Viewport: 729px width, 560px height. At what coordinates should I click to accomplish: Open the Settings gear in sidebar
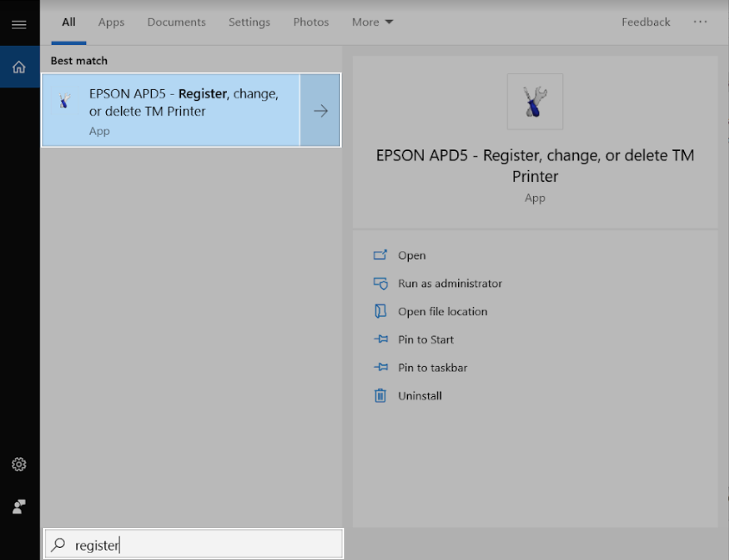(19, 465)
